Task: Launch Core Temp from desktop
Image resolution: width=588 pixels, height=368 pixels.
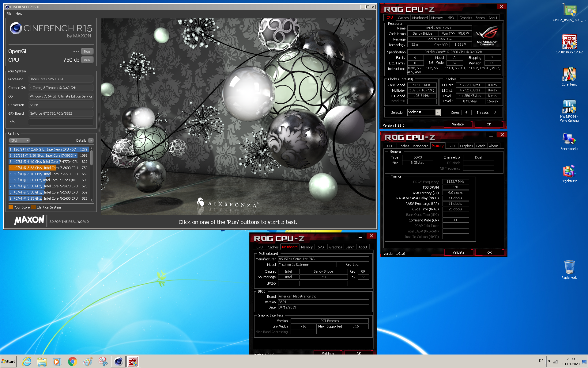Action: tap(569, 77)
